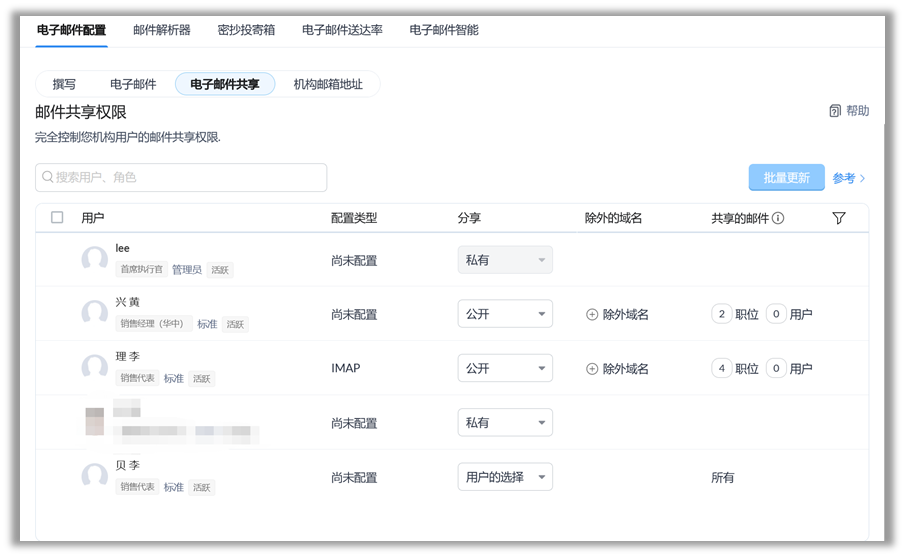The image size is (905, 557).
Task: Click the plus icon for 兴 黄's 除外域名
Action: [x=592, y=314]
